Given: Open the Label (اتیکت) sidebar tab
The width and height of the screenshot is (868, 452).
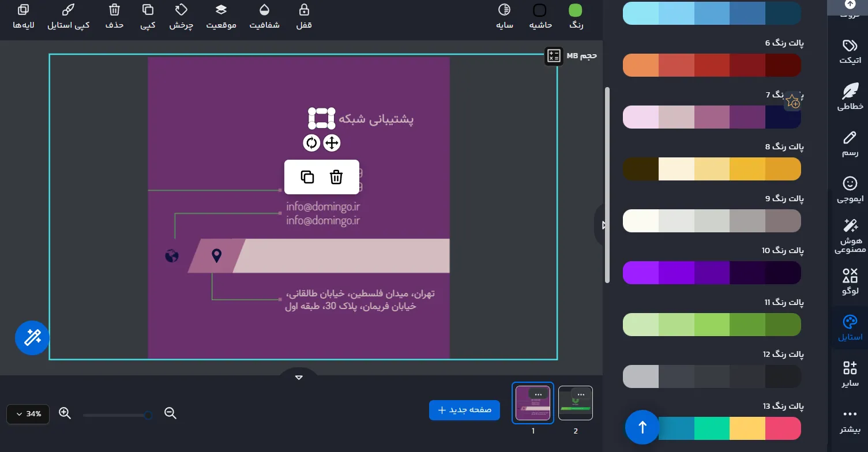Looking at the screenshot, I should click(850, 51).
